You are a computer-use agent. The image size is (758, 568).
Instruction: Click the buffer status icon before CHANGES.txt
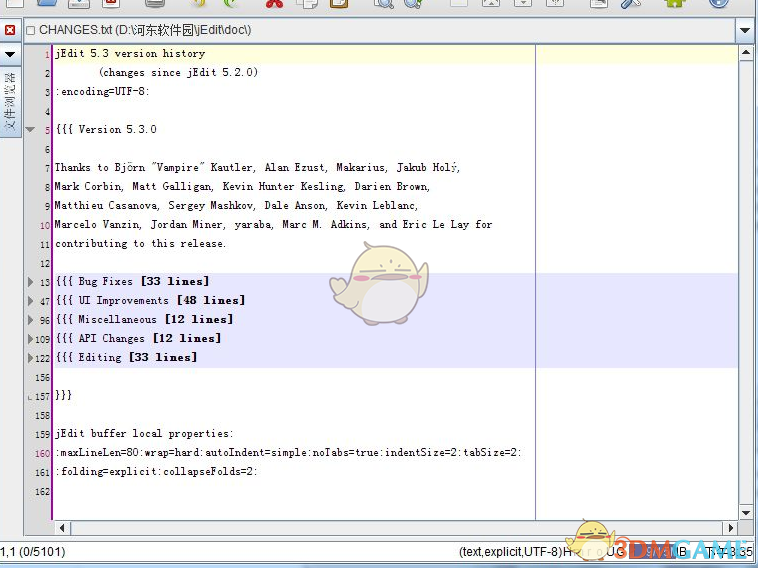[x=30, y=30]
